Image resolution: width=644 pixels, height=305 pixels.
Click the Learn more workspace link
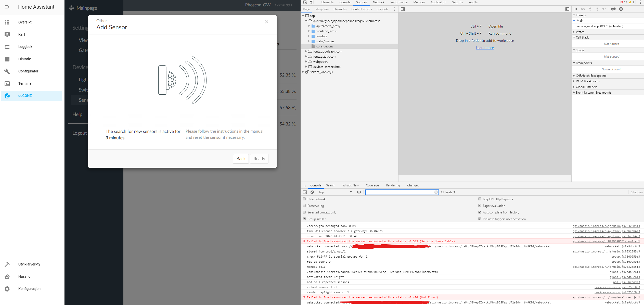click(484, 47)
